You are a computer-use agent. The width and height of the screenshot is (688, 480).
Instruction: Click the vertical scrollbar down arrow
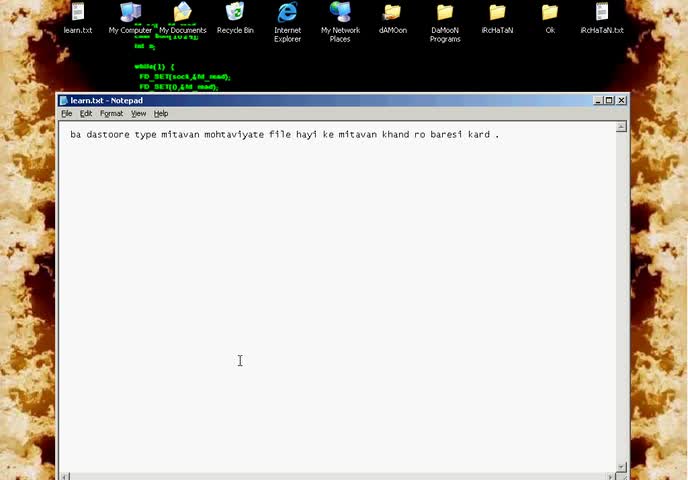coord(621,467)
